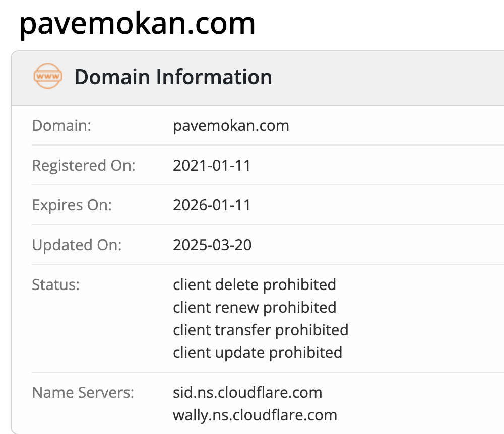Click the client renew prohibited status

255,308
